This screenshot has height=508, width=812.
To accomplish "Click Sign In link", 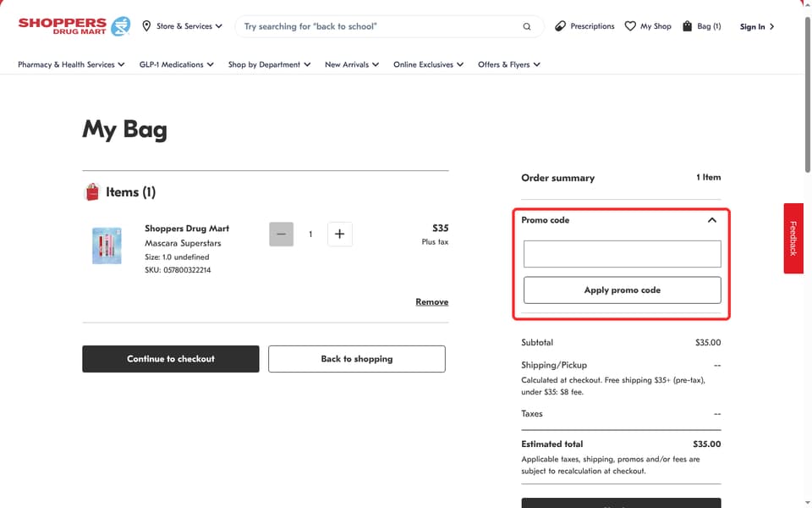I will coord(756,26).
